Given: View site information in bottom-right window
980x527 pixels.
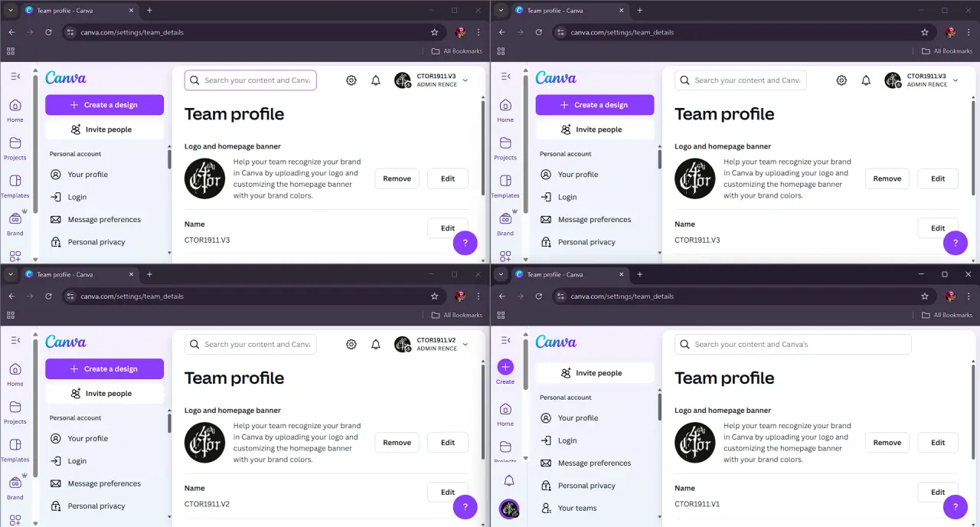Looking at the screenshot, I should coord(560,296).
